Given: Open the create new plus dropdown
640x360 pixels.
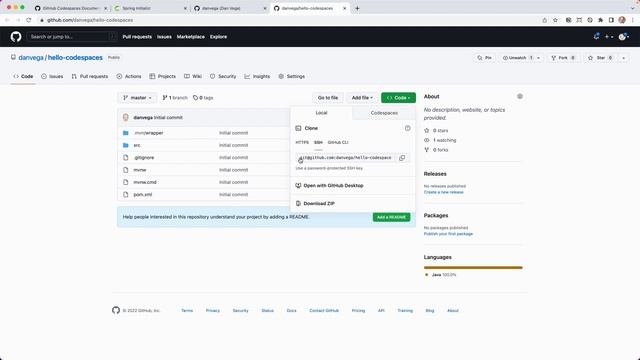Looking at the screenshot, I should (x=609, y=37).
